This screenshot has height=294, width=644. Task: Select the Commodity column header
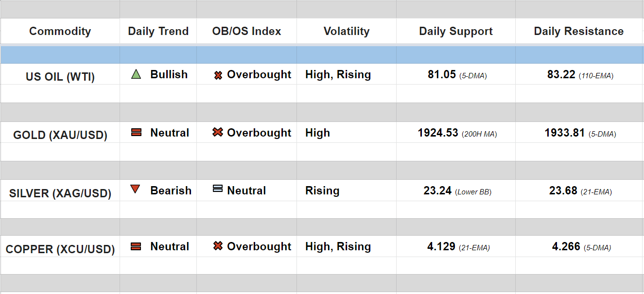(x=60, y=32)
